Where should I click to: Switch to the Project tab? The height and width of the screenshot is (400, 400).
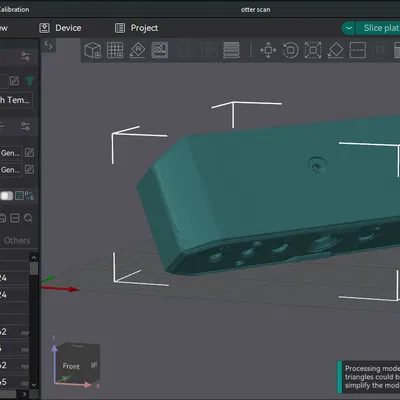pyautogui.click(x=136, y=28)
